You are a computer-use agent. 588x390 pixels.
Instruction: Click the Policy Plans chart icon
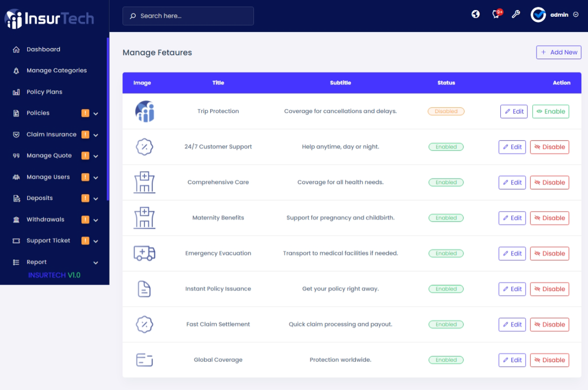point(16,92)
